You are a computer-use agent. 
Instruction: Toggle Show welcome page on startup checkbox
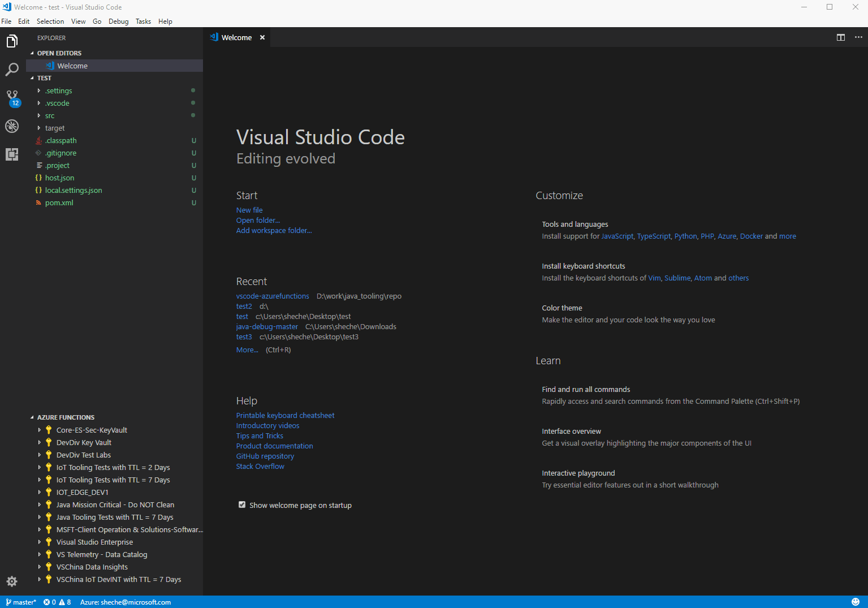pos(242,504)
